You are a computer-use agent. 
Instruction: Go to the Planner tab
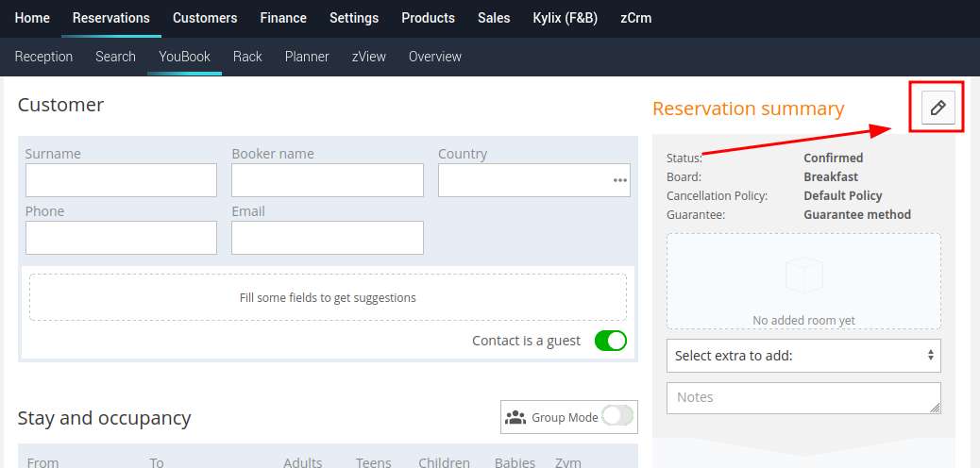tap(307, 57)
